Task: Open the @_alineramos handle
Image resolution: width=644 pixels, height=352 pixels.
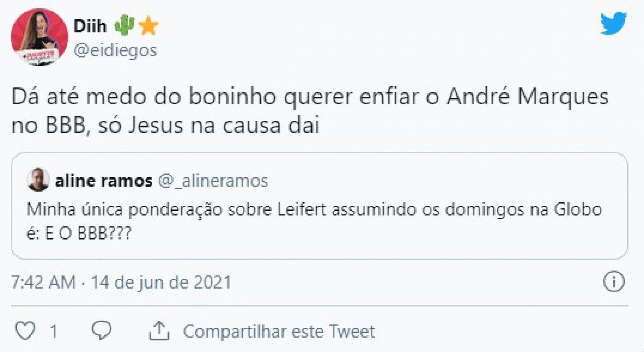Action: click(213, 181)
